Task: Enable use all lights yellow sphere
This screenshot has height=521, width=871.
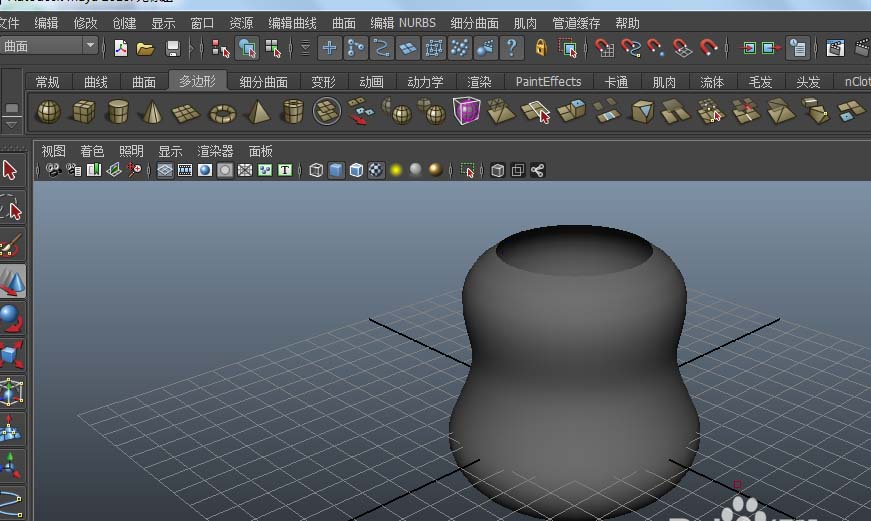Action: click(x=396, y=171)
